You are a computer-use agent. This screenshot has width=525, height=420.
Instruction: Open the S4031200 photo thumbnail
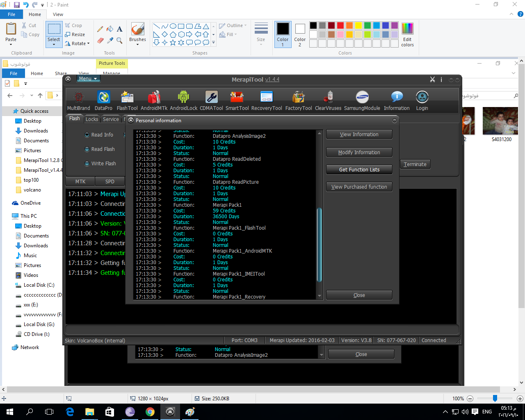tap(500, 124)
